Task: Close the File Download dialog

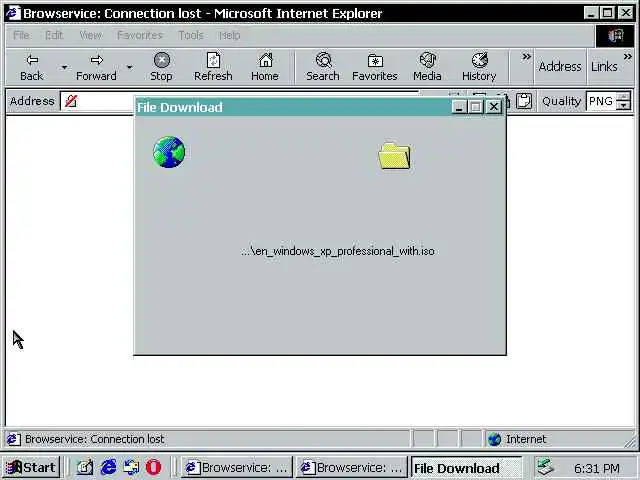Action: click(494, 107)
